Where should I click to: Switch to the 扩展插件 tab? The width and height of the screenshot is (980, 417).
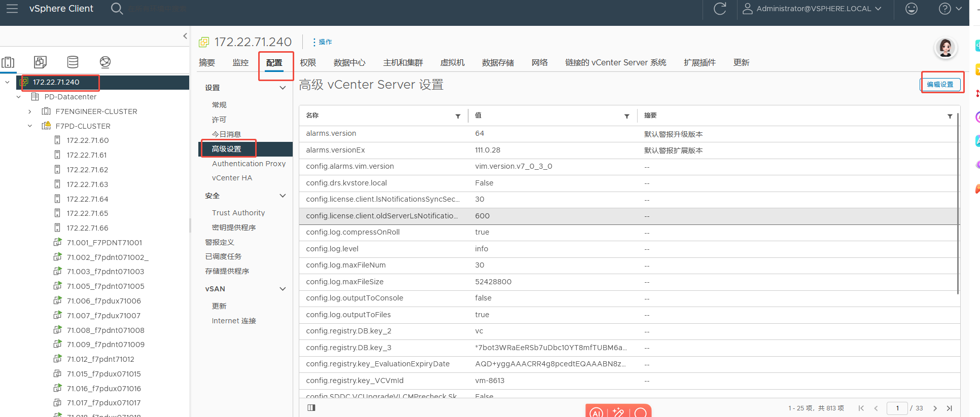click(699, 62)
